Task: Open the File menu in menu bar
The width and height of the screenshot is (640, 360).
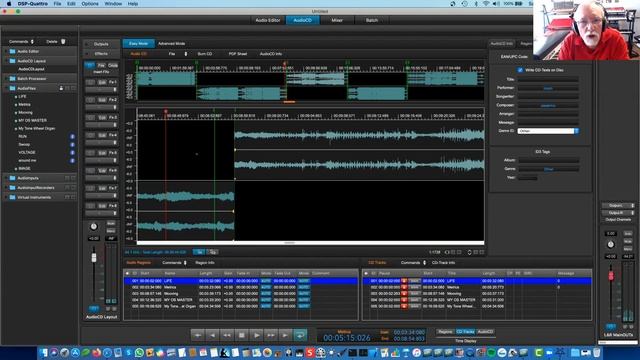Action: click(57, 4)
